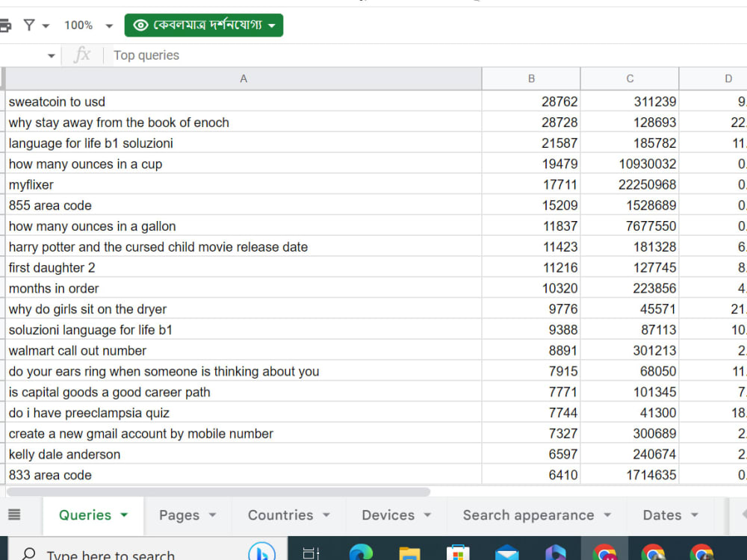
Task: Open Task View on the taskbar
Action: click(x=311, y=553)
